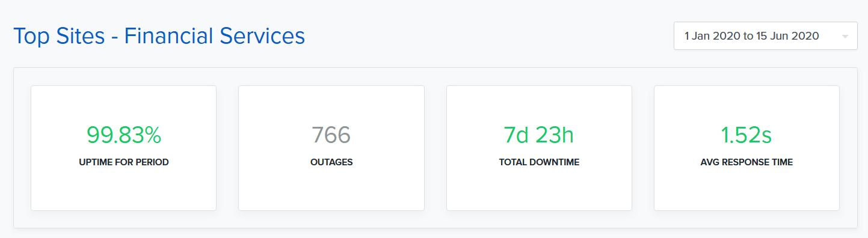The height and width of the screenshot is (238, 868).
Task: Click the OUTAGES label
Action: [331, 162]
